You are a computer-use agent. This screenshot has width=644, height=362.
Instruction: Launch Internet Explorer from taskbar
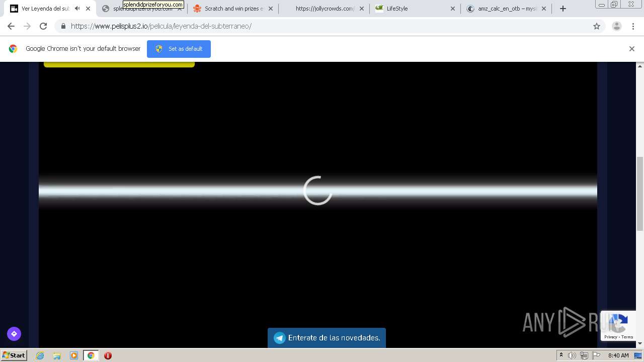pyautogui.click(x=40, y=355)
